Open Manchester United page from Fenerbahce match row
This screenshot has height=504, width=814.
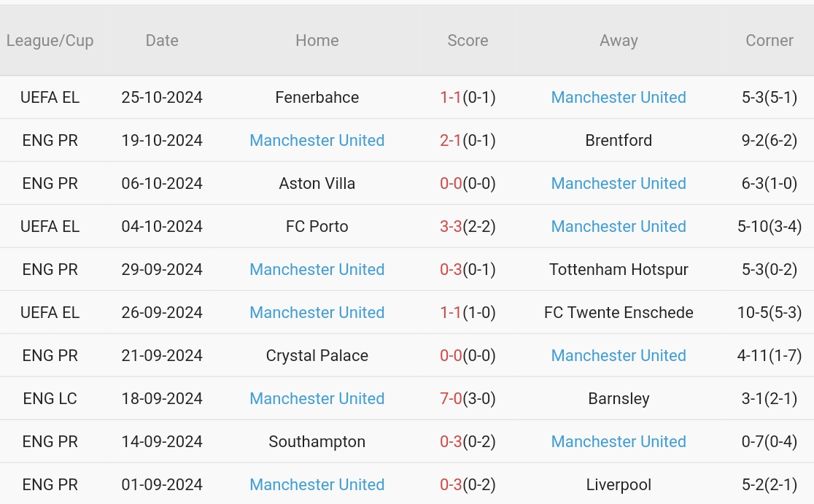(619, 97)
